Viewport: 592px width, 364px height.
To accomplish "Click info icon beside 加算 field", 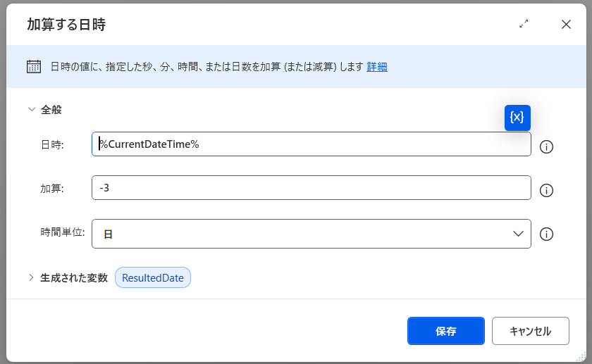I will pyautogui.click(x=546, y=190).
